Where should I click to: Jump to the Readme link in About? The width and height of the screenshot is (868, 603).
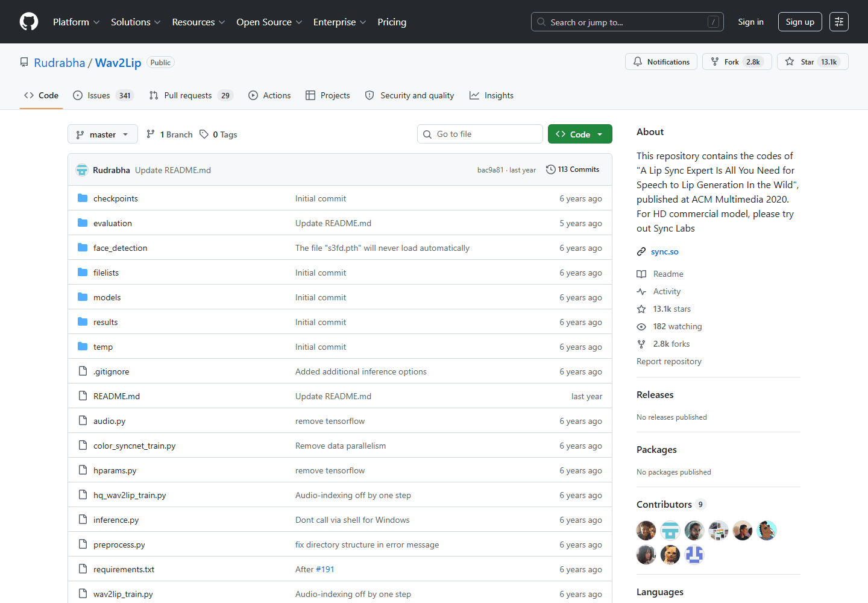click(660, 274)
